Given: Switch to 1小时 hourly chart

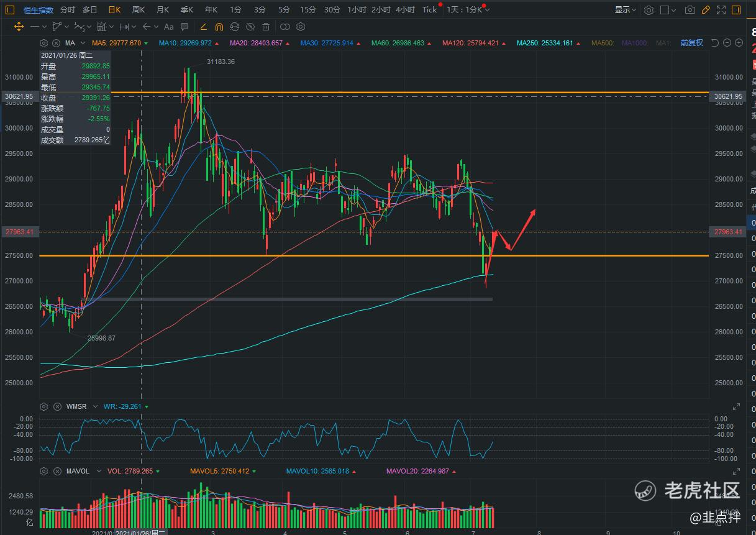Looking at the screenshot, I should tap(357, 10).
